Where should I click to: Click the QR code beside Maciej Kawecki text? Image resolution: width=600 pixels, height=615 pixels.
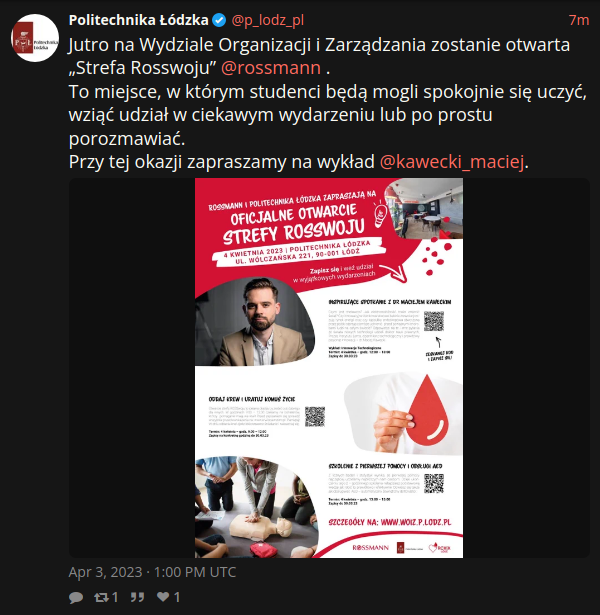[x=434, y=321]
